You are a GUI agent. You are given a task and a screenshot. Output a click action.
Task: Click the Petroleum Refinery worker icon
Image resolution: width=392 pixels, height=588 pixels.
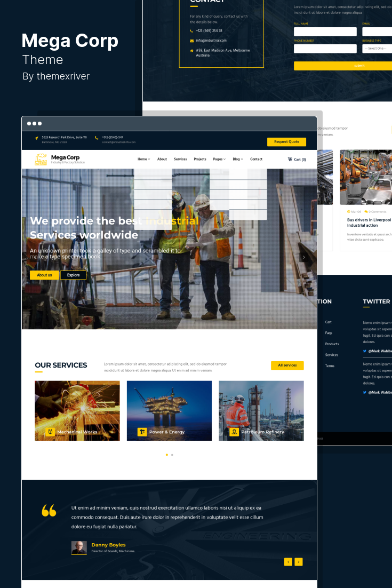tap(234, 432)
